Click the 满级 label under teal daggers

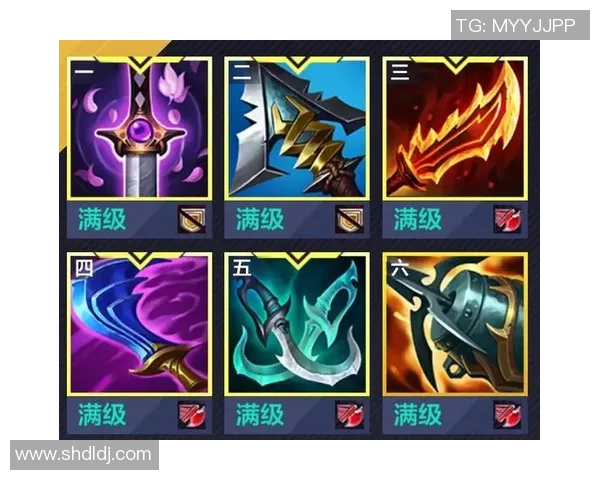tap(260, 415)
